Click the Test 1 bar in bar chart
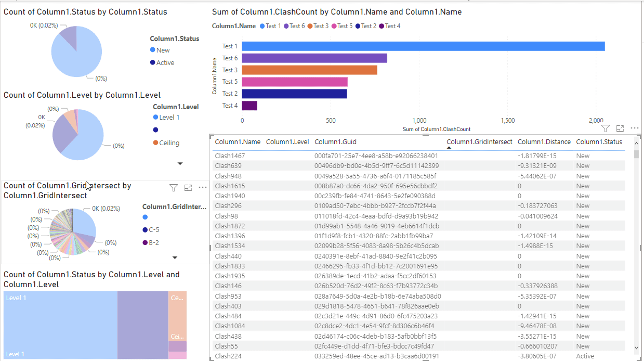Screen dimensions: 644x361 [x=423, y=46]
